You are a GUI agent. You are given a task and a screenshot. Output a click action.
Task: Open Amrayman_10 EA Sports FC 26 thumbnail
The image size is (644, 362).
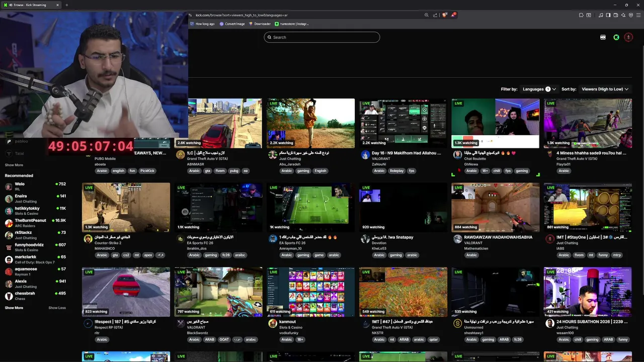pyautogui.click(x=310, y=208)
